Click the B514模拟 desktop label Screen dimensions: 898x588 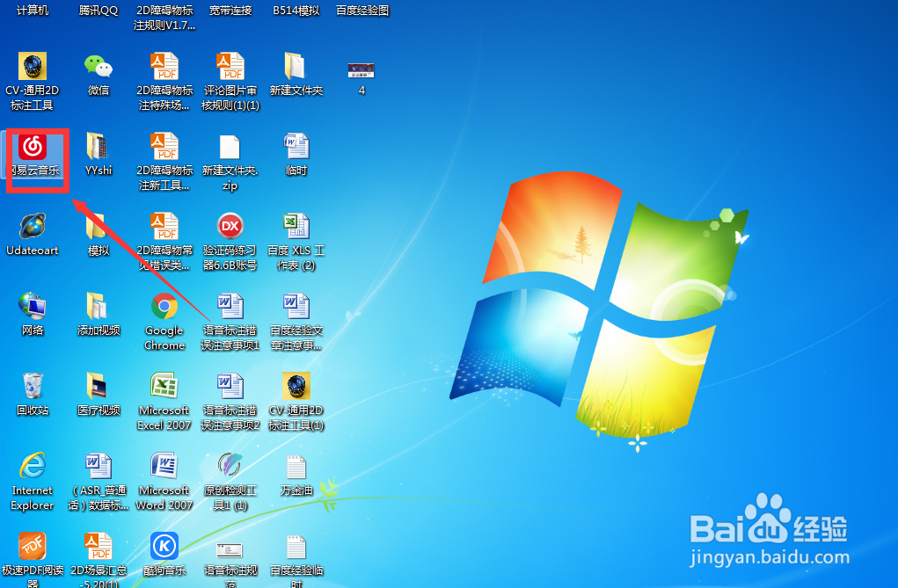(296, 11)
